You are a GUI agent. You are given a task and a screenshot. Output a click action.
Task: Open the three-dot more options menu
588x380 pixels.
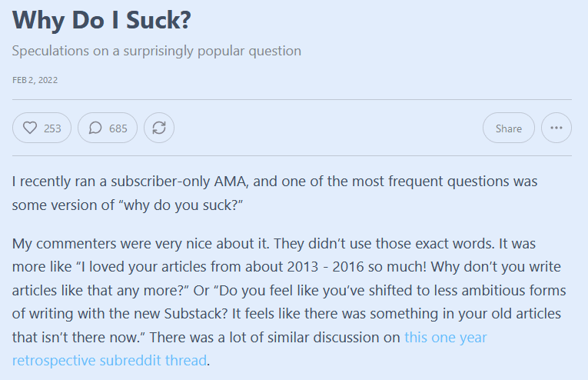click(556, 128)
